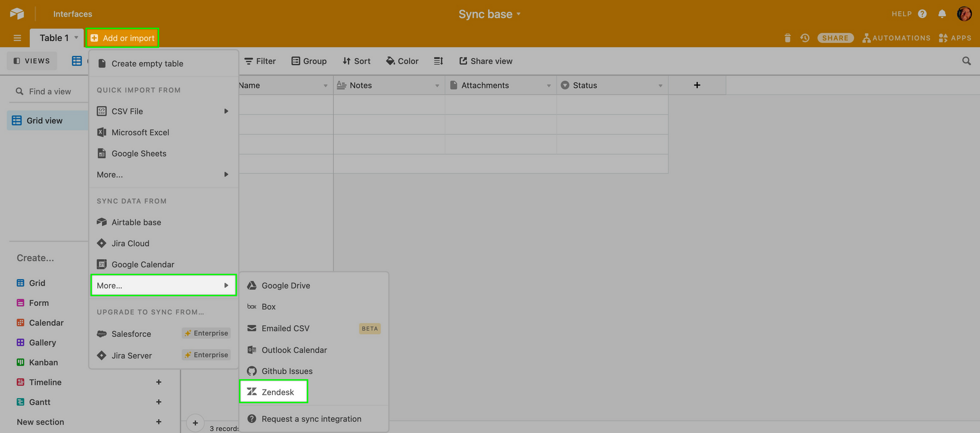
Task: Open the Notes field dropdown arrow
Action: 437,86
